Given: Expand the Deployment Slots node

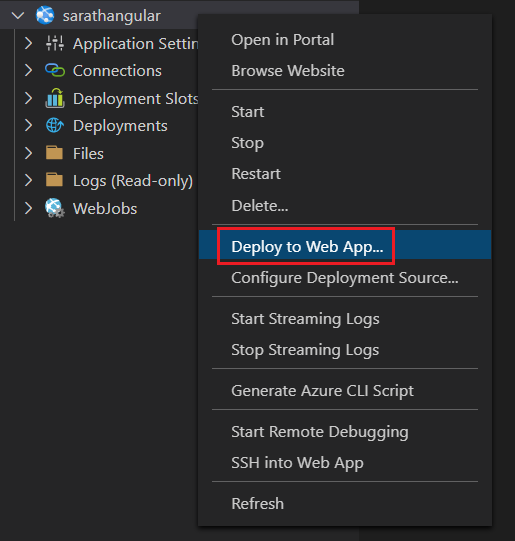Looking at the screenshot, I should point(29,98).
